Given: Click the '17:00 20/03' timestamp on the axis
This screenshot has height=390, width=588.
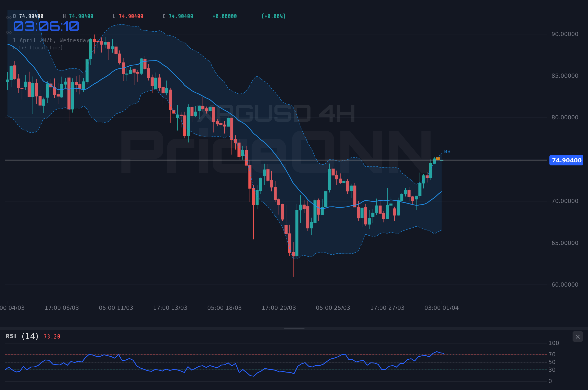Looking at the screenshot, I should pos(278,307).
